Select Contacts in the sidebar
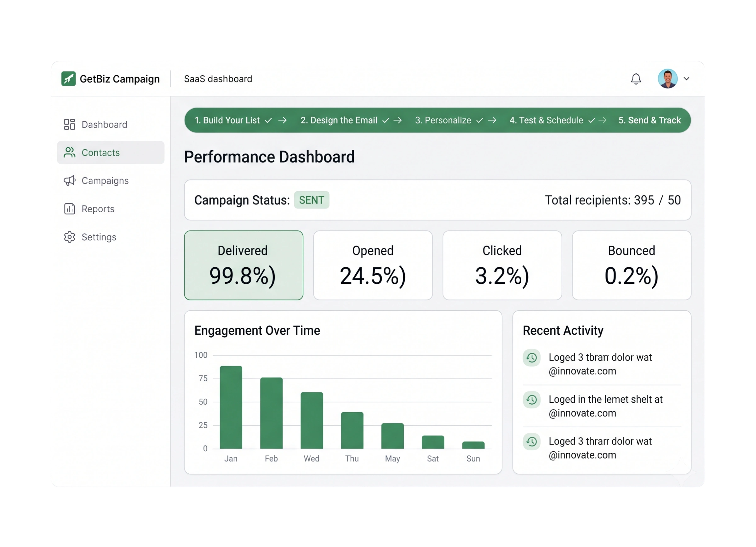756x547 pixels. coord(111,152)
